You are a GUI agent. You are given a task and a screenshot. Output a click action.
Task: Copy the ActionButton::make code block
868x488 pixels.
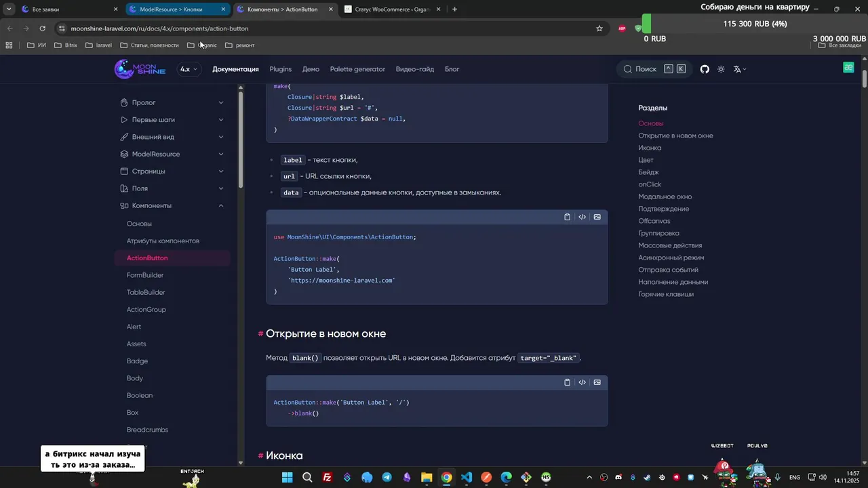tap(568, 217)
